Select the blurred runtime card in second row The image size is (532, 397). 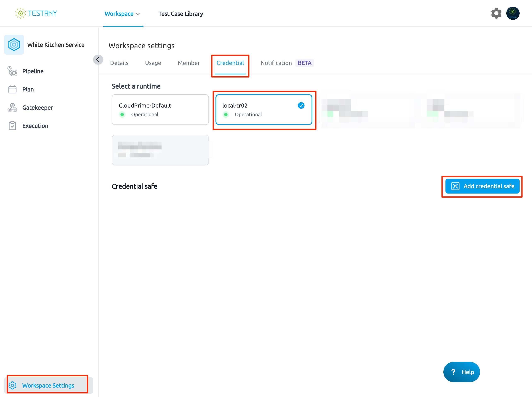coord(160,150)
